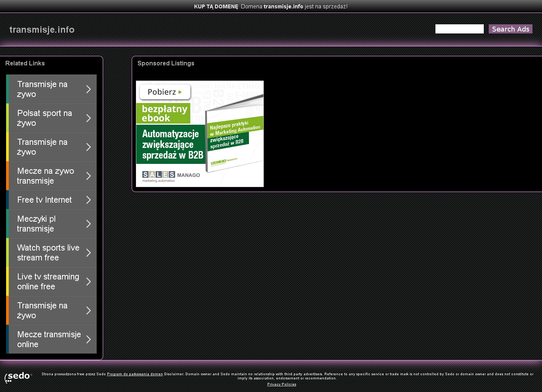Viewport: 542px width, 392px height.
Task: Open the Program do parkowania domen link
Action: click(135, 374)
